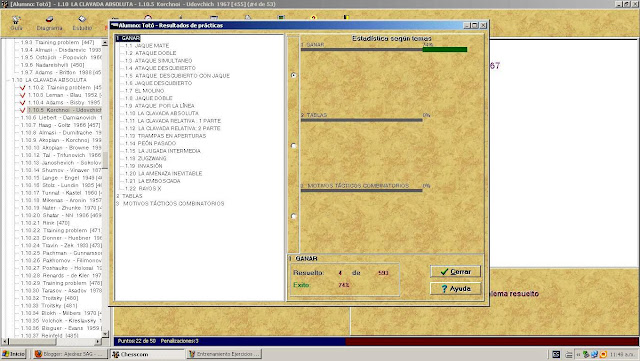Viewport: 640px width, 361px height.
Task: Select radio button for TABLAS statistics
Action: (293, 145)
